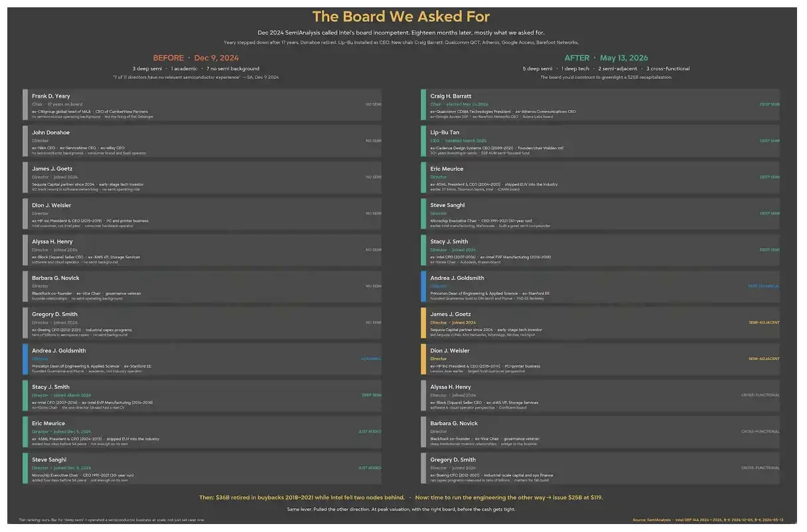Open the Lip-Bu Tan card
Viewport: 807px width, 532px height.
point(601,141)
